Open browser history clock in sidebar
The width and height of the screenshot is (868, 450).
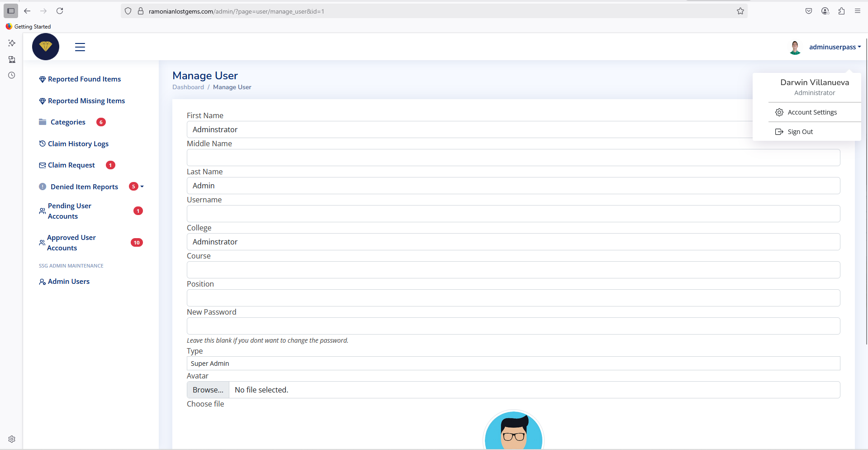[x=12, y=75]
